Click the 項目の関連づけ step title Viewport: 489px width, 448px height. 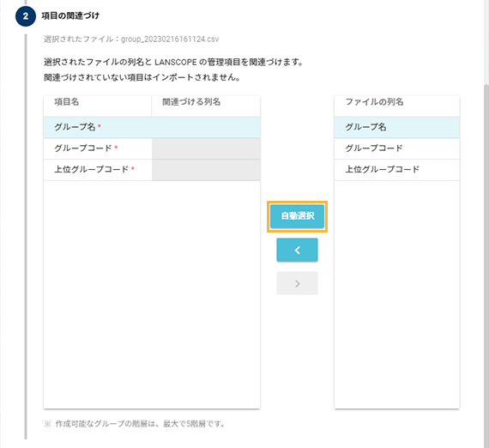coord(70,16)
